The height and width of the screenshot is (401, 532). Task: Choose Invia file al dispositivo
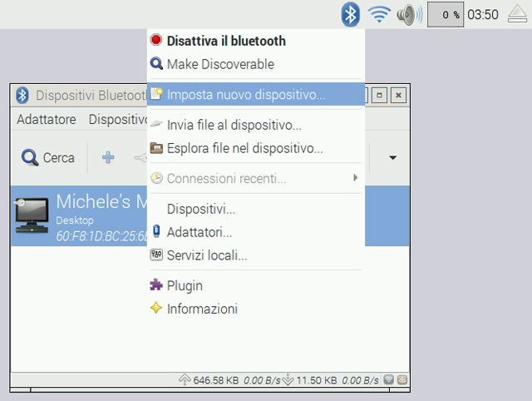click(234, 126)
